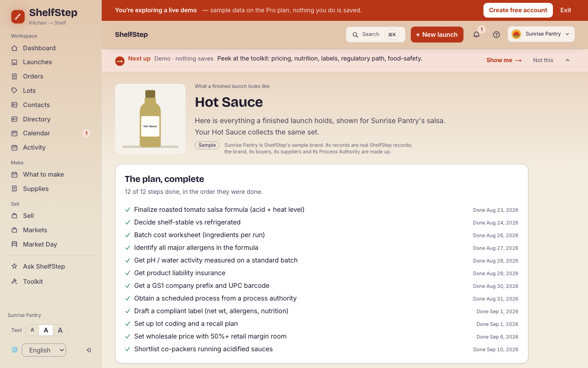This screenshot has width=588, height=368.
Task: Collapse the sidebar with the arrow icon
Action: 89,350
